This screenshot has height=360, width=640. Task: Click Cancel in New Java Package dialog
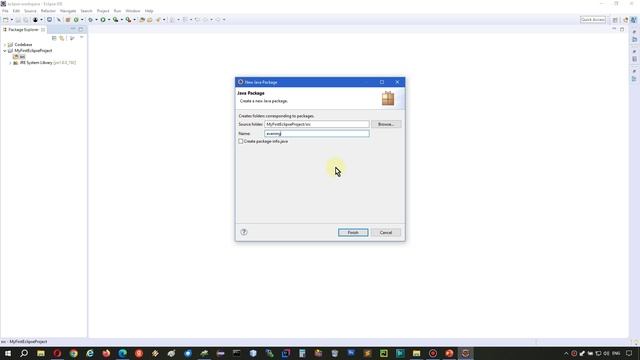386,232
